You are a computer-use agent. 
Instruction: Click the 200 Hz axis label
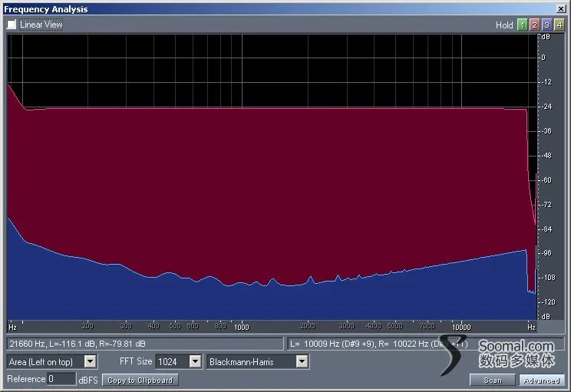point(87,326)
